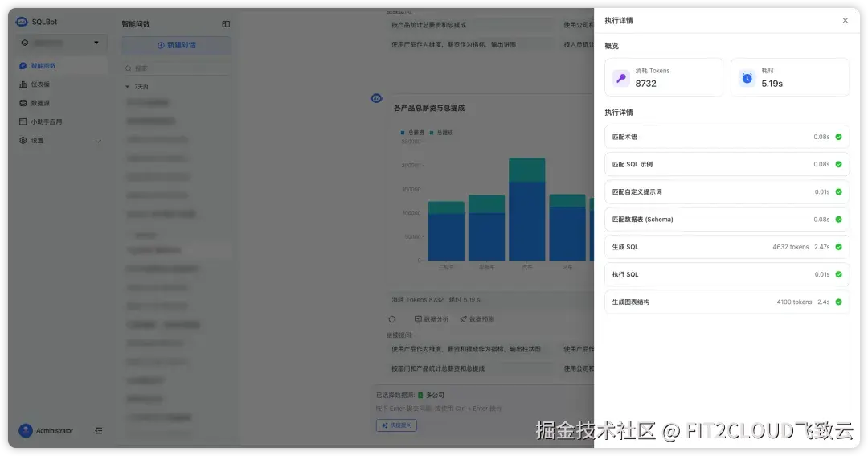Click the 数据分析 button
The height and width of the screenshot is (456, 868).
(432, 319)
